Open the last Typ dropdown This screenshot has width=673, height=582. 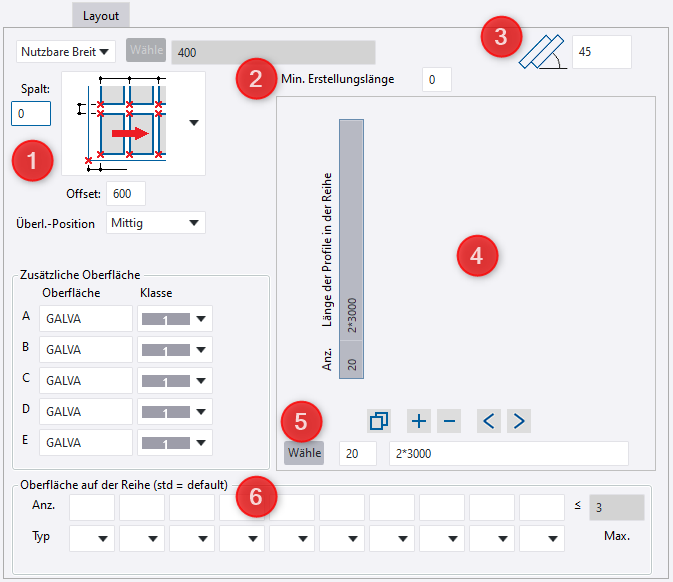[542, 538]
